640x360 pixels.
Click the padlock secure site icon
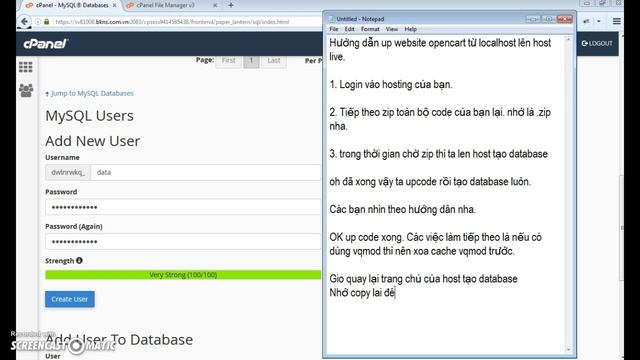click(x=47, y=22)
